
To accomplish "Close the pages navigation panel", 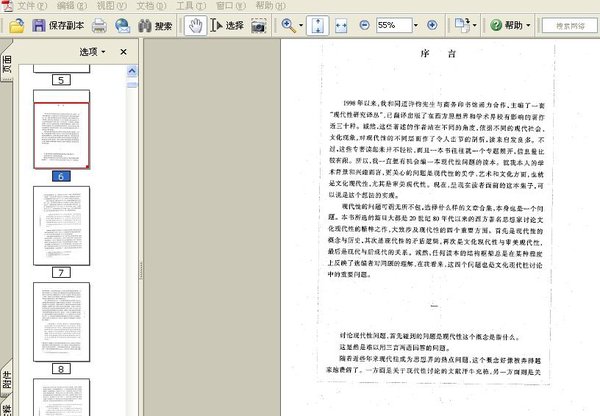I will 123,52.
